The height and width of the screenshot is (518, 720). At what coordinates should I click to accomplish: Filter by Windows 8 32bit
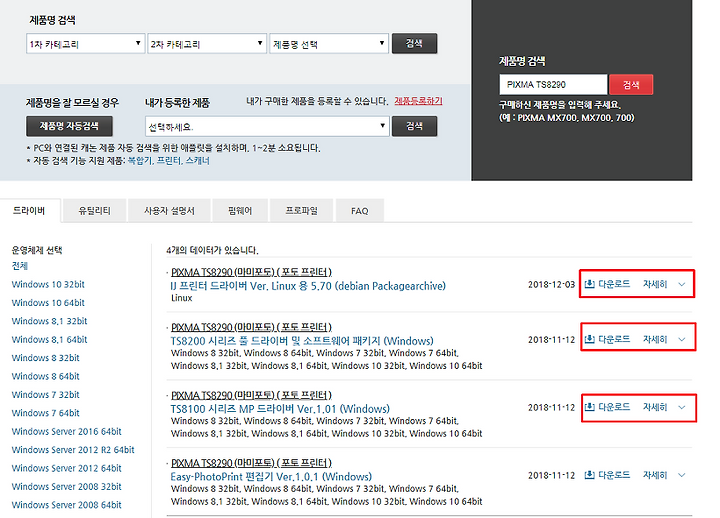tap(45, 358)
